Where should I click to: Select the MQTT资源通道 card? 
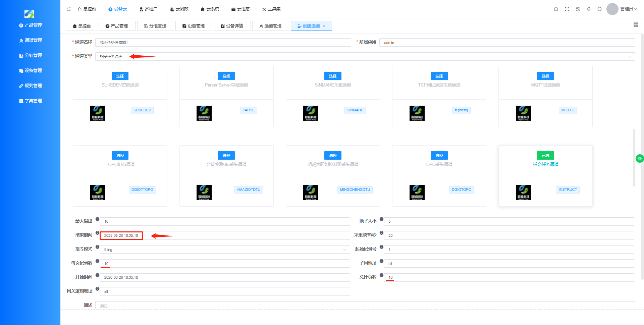click(x=545, y=76)
